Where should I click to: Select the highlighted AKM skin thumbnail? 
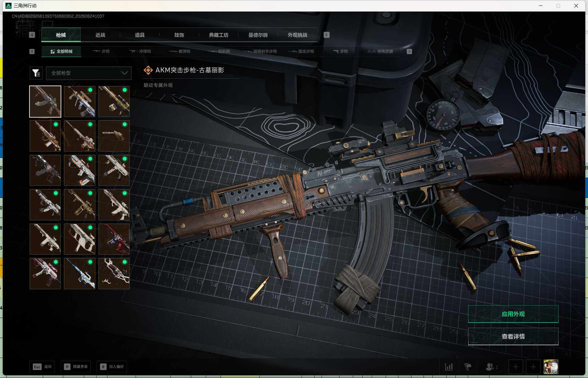point(45,102)
